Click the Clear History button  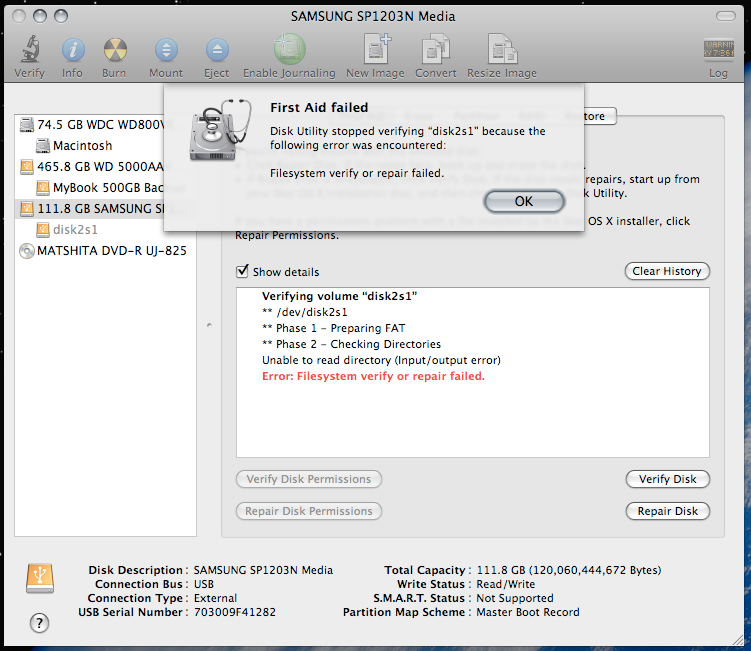coord(667,271)
